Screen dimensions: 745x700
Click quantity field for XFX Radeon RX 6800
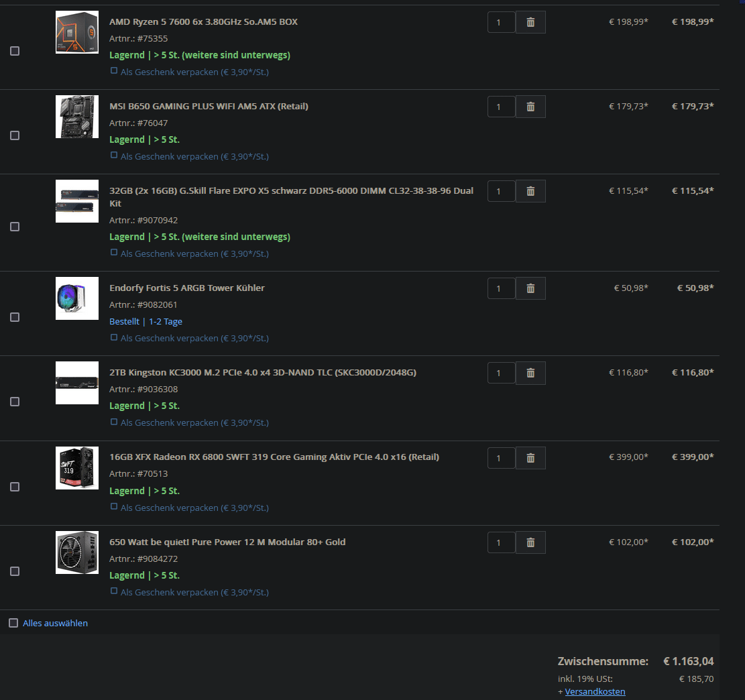point(502,458)
